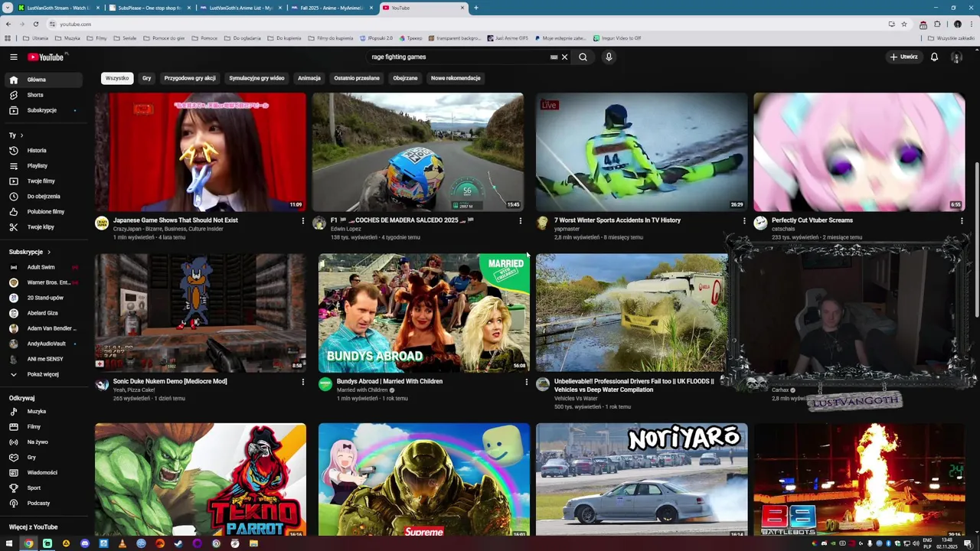This screenshot has height=551, width=980.
Task: Open the Warner Bros. Ent. subscription
Action: click(43, 282)
